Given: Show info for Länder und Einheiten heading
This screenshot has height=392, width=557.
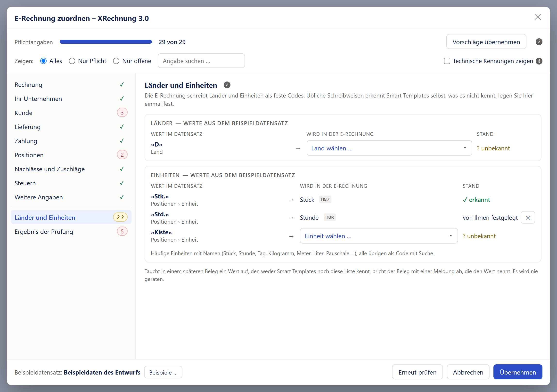Looking at the screenshot, I should pos(227,85).
